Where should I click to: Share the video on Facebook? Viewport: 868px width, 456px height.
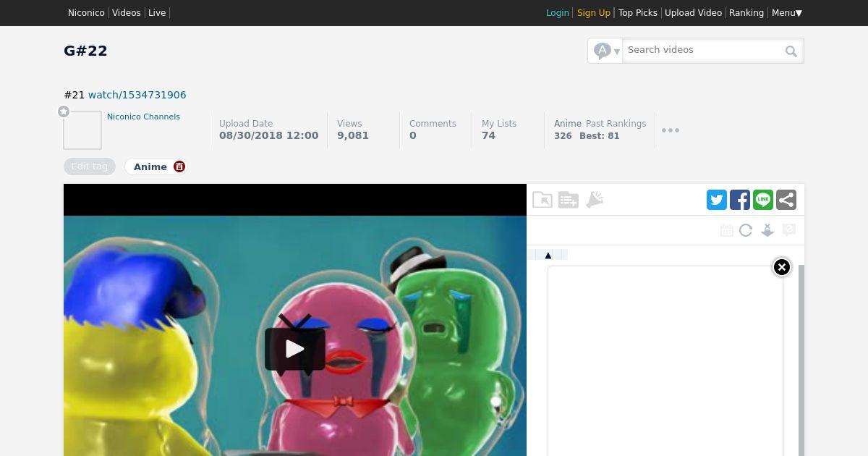click(740, 200)
